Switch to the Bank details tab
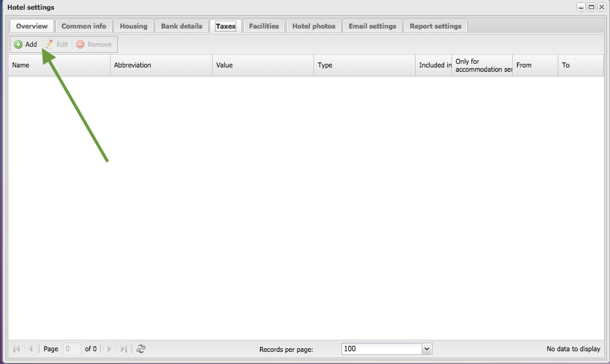This screenshot has height=364, width=610. [182, 26]
